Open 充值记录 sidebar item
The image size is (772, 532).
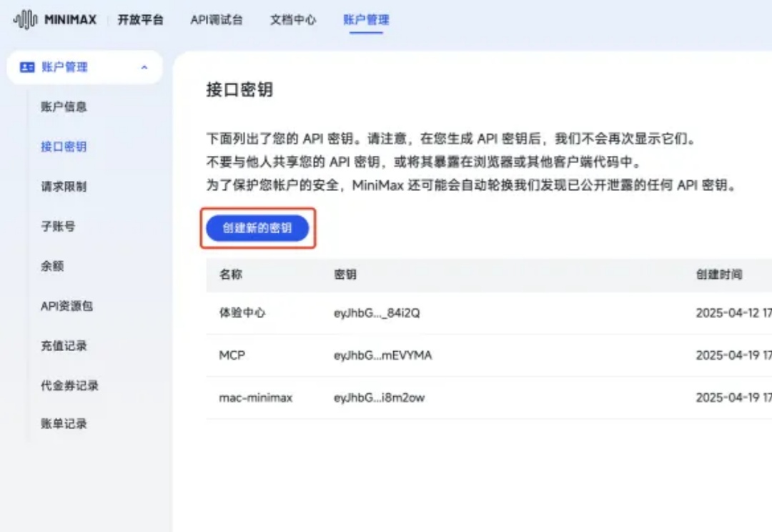64,346
